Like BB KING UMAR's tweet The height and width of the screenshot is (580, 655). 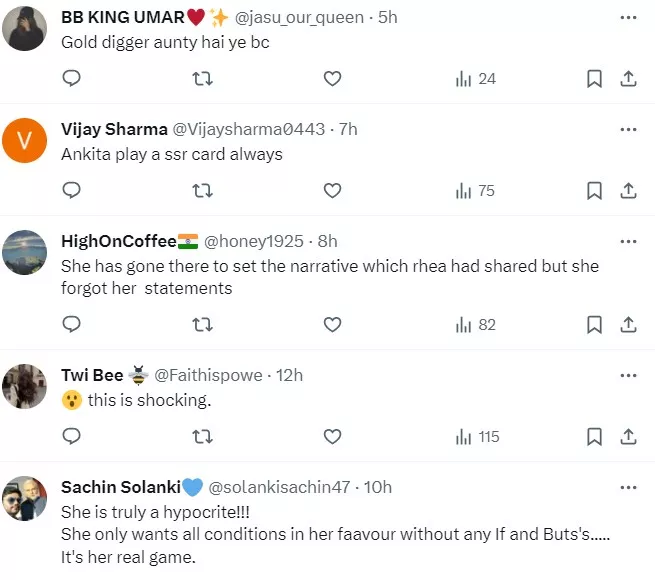pos(332,79)
